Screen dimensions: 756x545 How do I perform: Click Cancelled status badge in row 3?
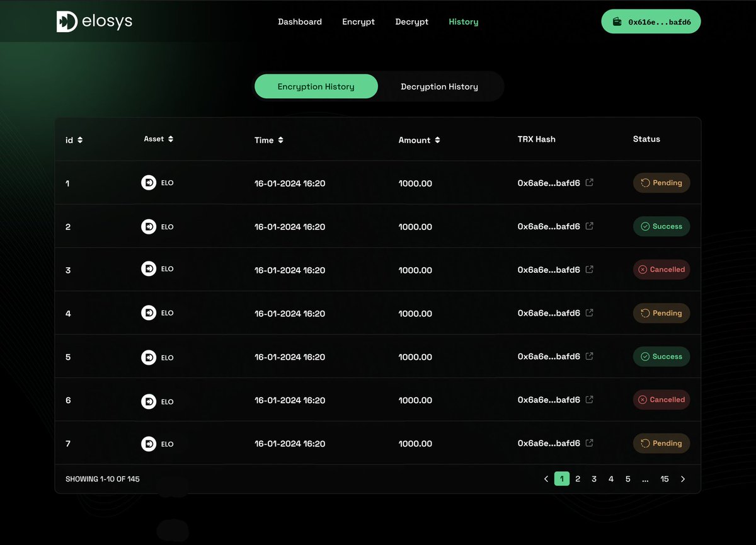coord(661,270)
